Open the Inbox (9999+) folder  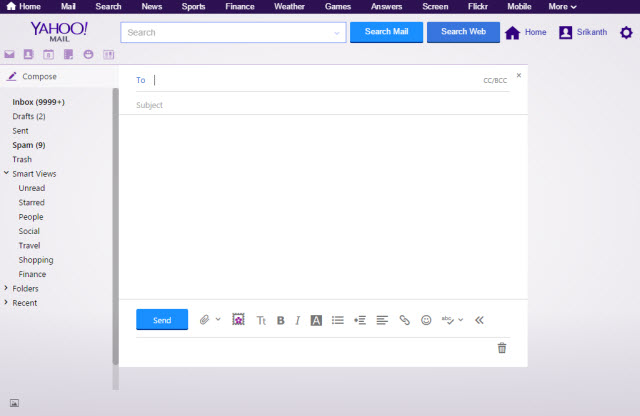(38, 102)
